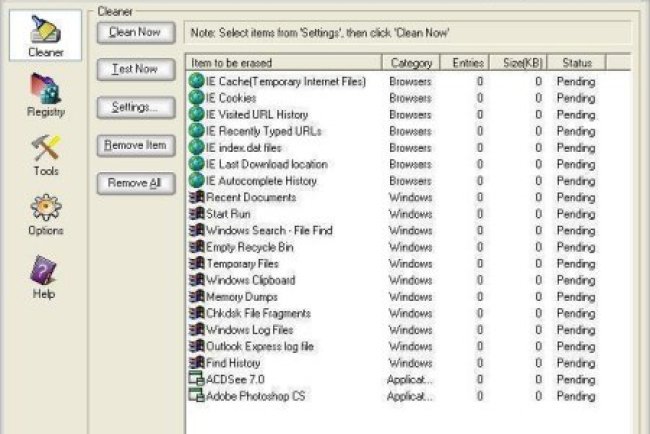This screenshot has height=434, width=650.
Task: Click Windows icon beside Outlook Express log file
Action: point(196,346)
